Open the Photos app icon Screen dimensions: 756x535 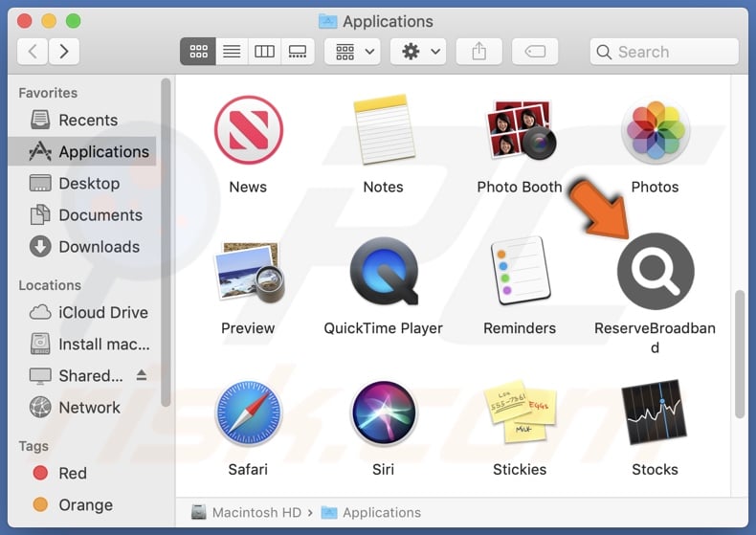[x=656, y=130]
